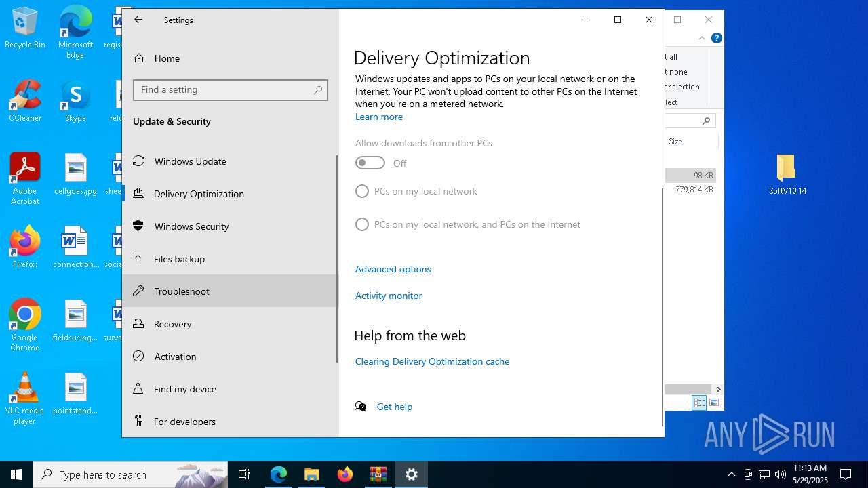Open Activation settings page
The height and width of the screenshot is (488, 868).
tap(229, 357)
